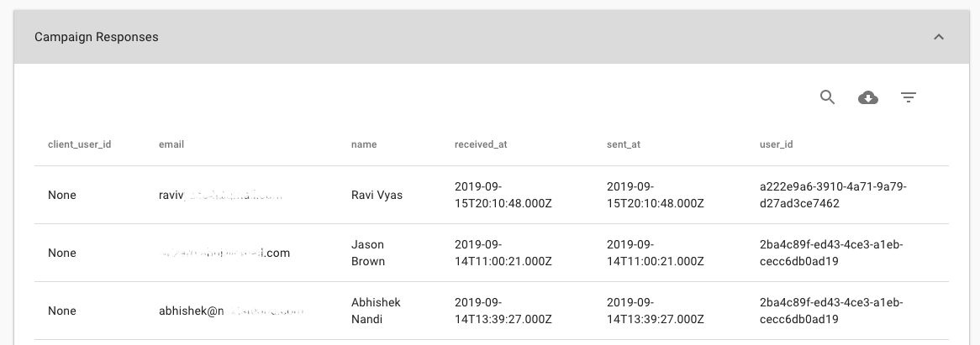Sort by user_id column header
Screen dimensions: 980x345
(777, 144)
